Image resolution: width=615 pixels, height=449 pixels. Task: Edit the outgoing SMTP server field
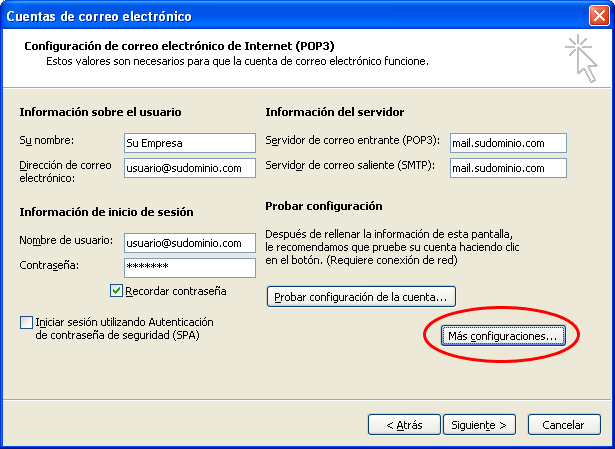[x=507, y=168]
